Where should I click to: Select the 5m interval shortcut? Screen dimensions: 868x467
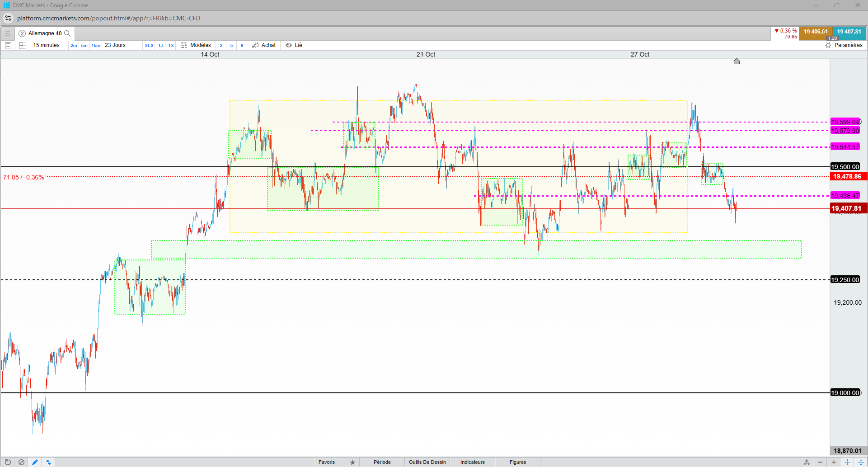point(84,46)
